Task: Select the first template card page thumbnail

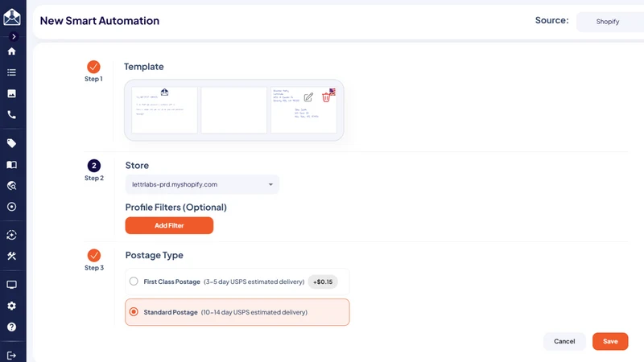Action: click(x=164, y=110)
